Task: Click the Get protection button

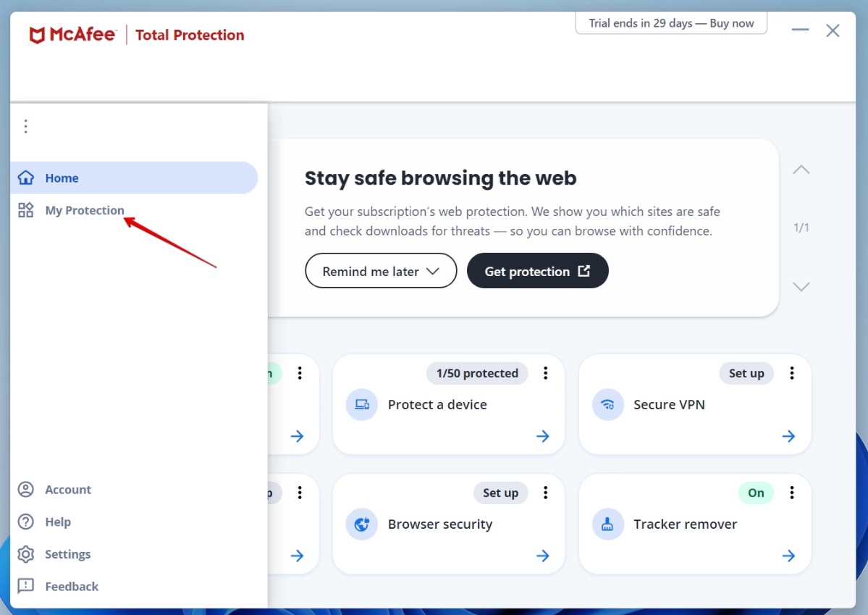Action: 537,271
